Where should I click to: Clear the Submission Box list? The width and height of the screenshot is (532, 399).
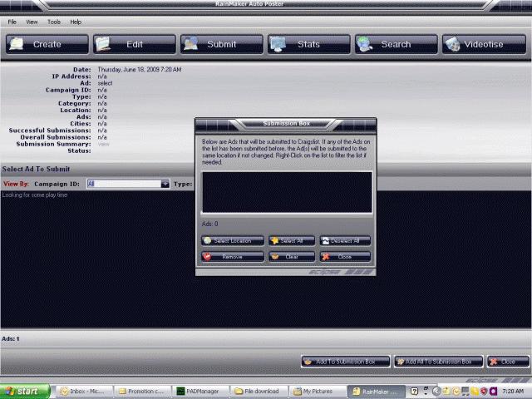[290, 257]
